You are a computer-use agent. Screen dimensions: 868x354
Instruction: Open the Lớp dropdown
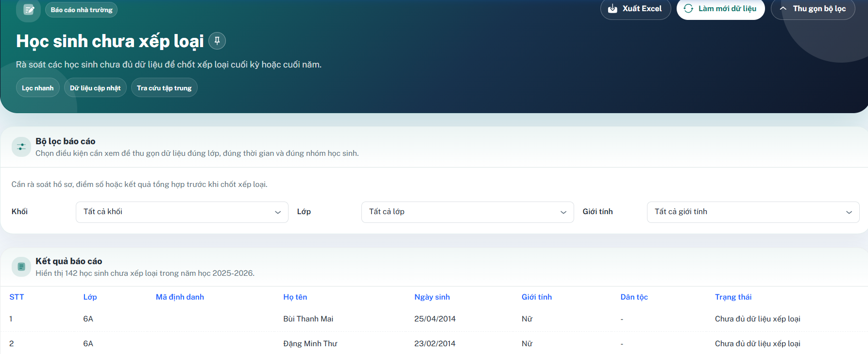click(x=468, y=212)
